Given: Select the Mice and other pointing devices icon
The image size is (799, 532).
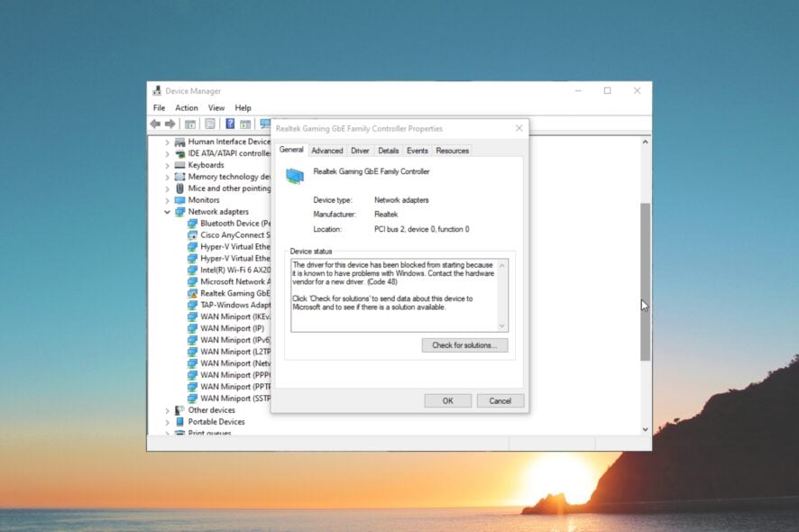Looking at the screenshot, I should coord(179,188).
